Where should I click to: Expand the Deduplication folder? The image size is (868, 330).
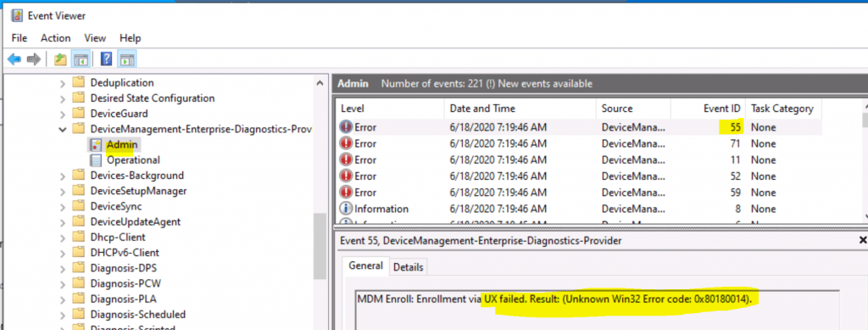coord(62,83)
